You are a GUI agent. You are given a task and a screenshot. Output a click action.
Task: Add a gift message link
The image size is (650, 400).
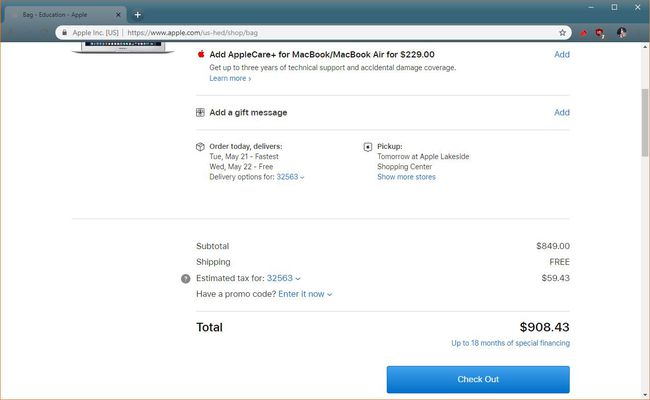click(562, 112)
